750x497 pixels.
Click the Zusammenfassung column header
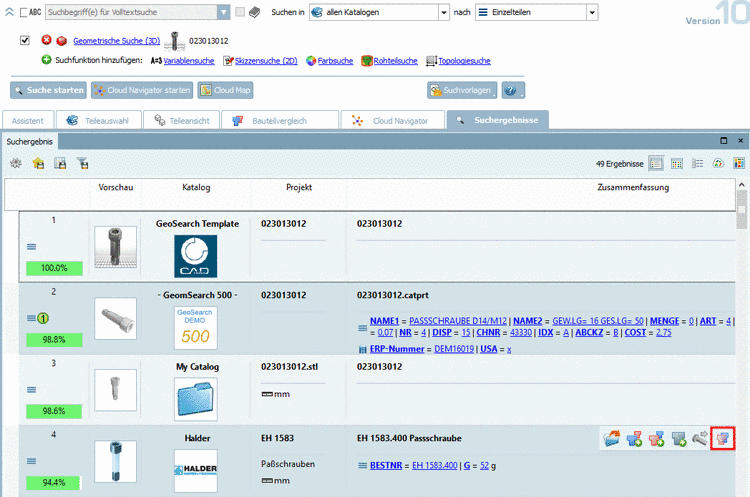(633, 188)
